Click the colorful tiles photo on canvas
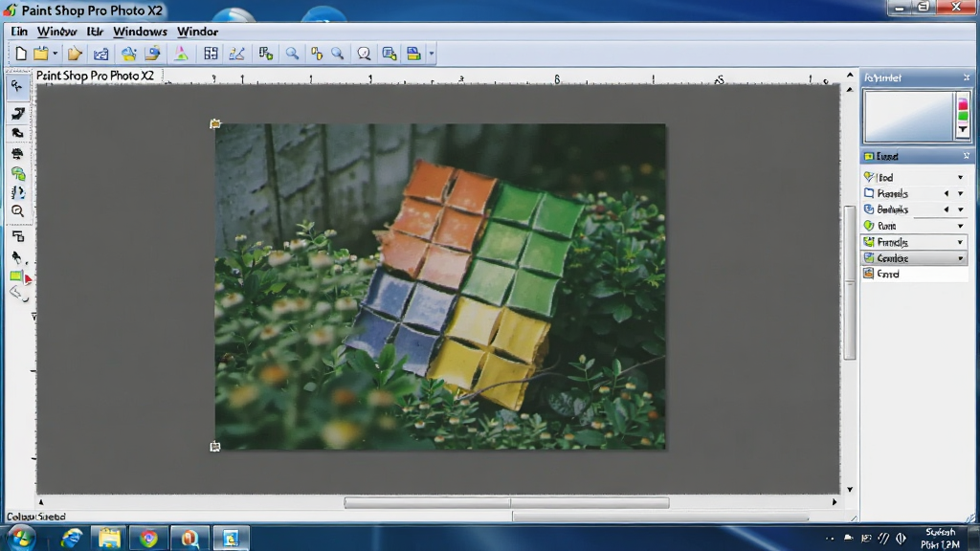This screenshot has height=551, width=980. (x=440, y=286)
